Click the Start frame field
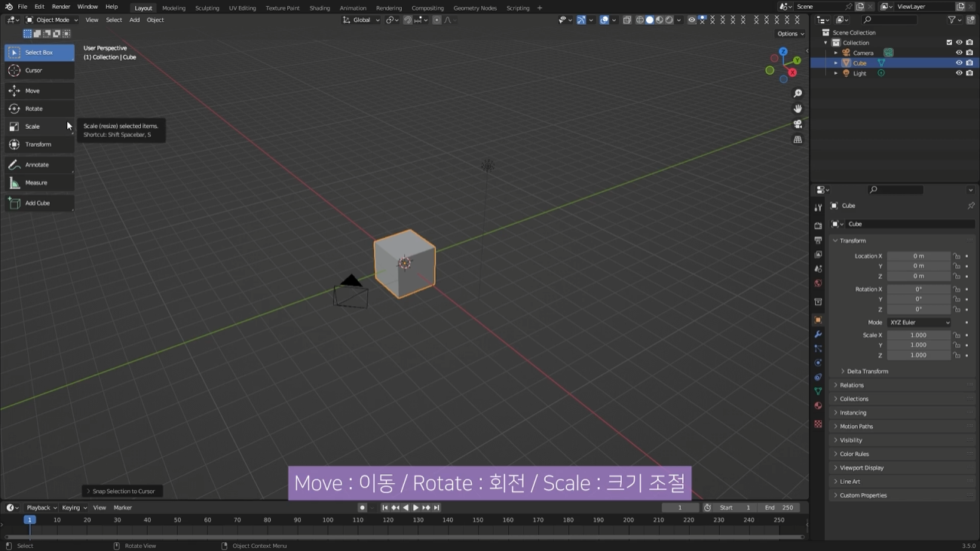This screenshot has height=551, width=980. coord(735,508)
